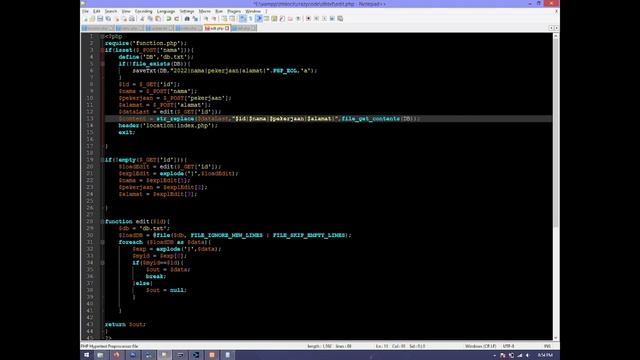The width and height of the screenshot is (640, 360).
Task: Toggle Show All Characters in the toolbar
Action: tap(250, 19)
